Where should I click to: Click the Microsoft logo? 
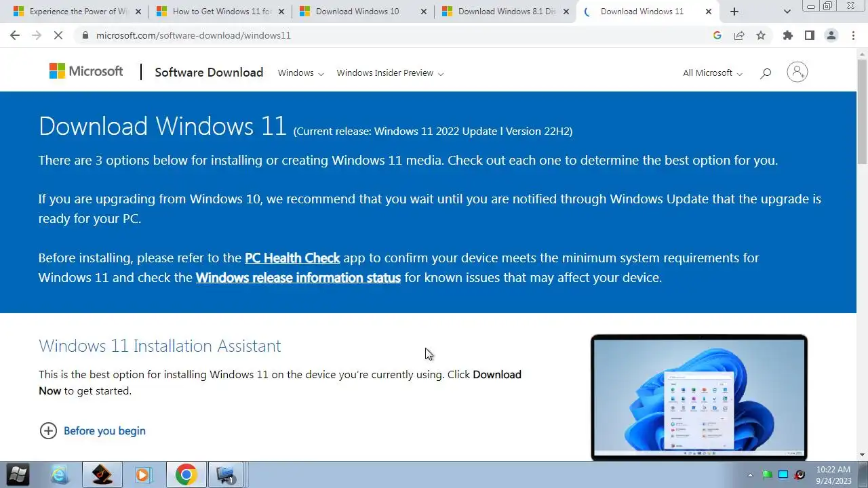(x=86, y=71)
